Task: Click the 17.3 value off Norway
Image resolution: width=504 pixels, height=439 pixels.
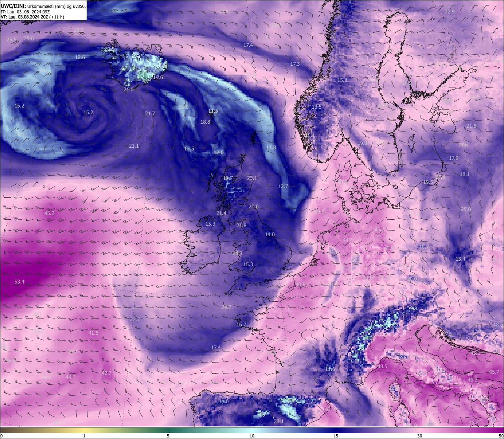Action: click(x=295, y=64)
